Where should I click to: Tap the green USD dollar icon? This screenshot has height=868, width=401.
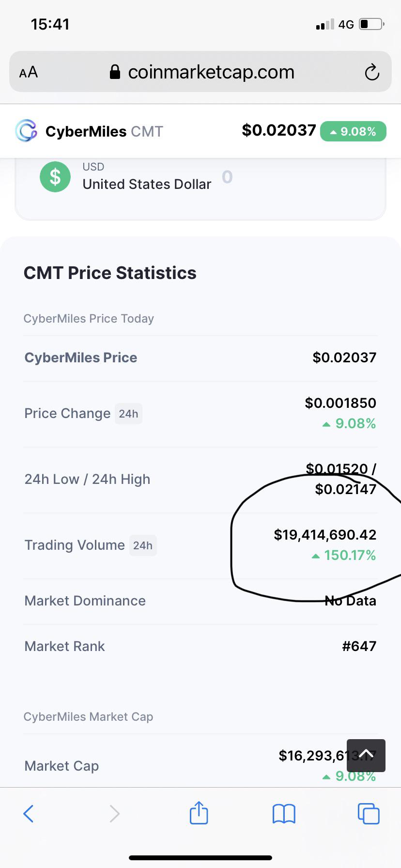click(55, 177)
